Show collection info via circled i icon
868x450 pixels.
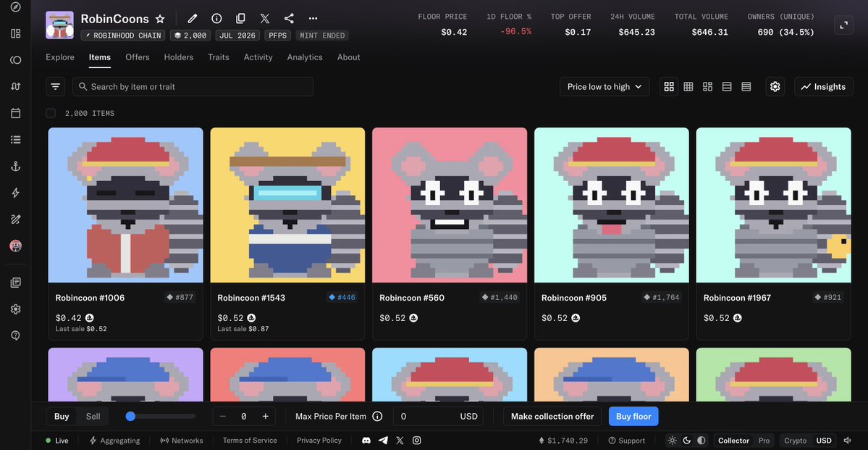[x=216, y=18]
